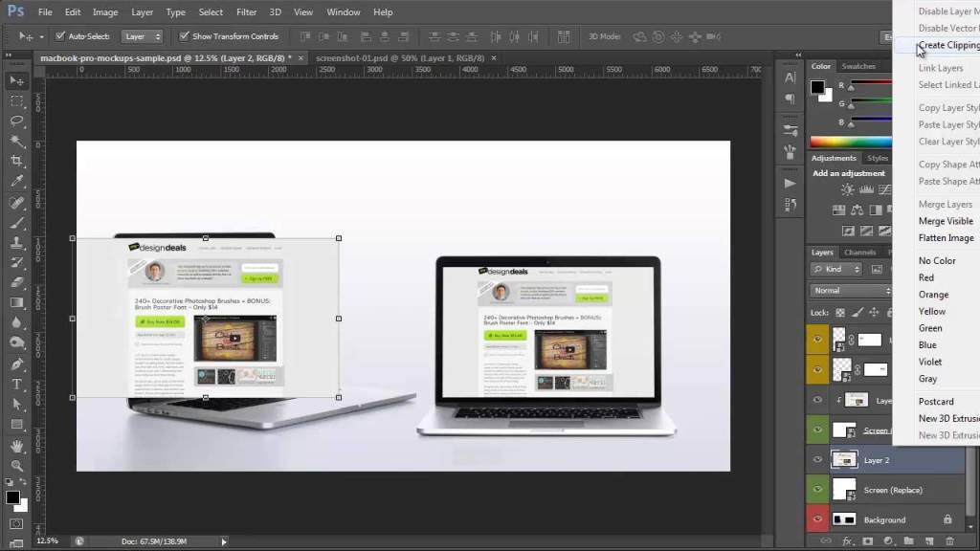Image resolution: width=980 pixels, height=551 pixels.
Task: Choose Merge Visible from context menu
Action: 946,221
